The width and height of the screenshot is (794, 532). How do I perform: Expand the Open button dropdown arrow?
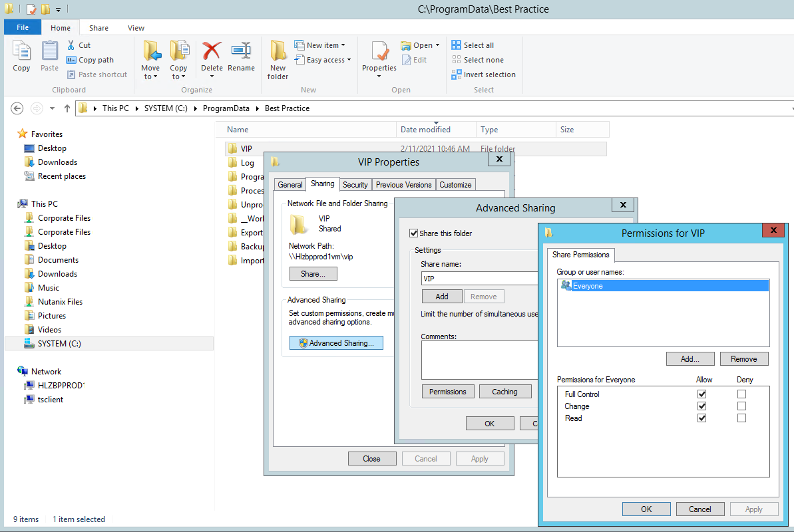click(437, 45)
